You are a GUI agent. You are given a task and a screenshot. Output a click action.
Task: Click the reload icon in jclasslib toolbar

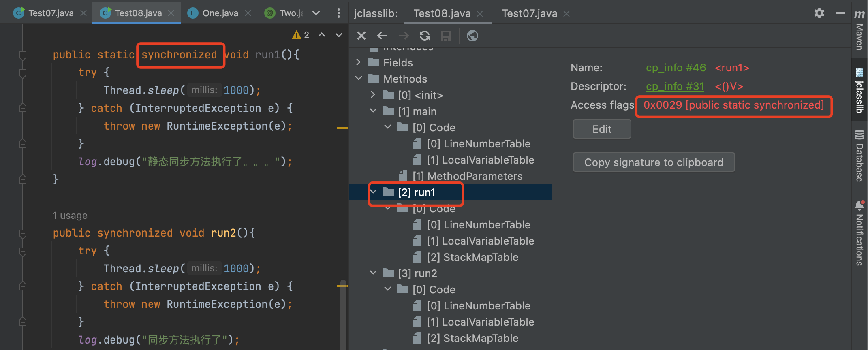[x=424, y=36]
